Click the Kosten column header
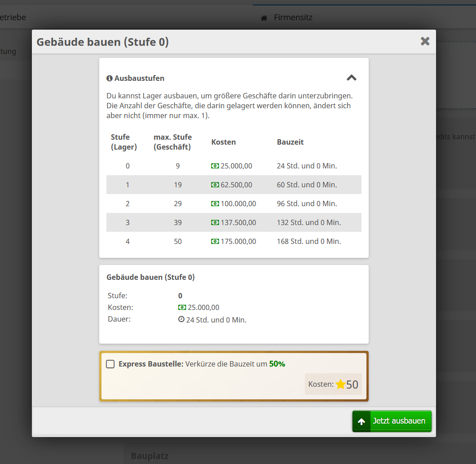This screenshot has height=464, width=476. 223,142
